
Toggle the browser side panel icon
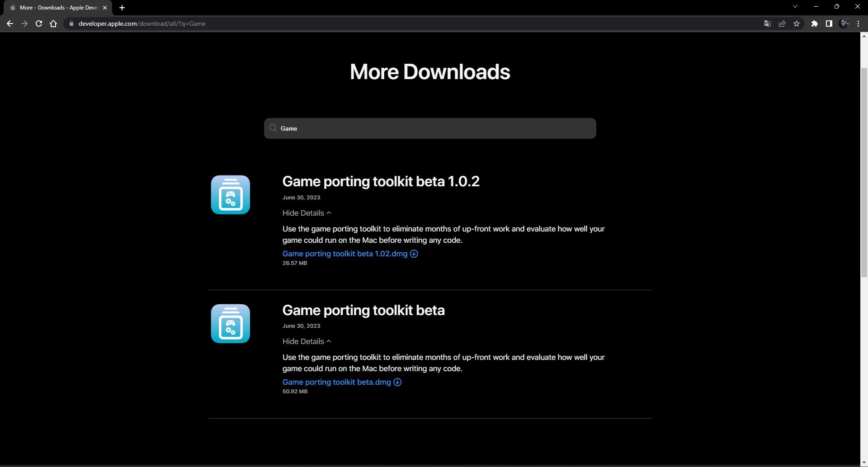(829, 24)
